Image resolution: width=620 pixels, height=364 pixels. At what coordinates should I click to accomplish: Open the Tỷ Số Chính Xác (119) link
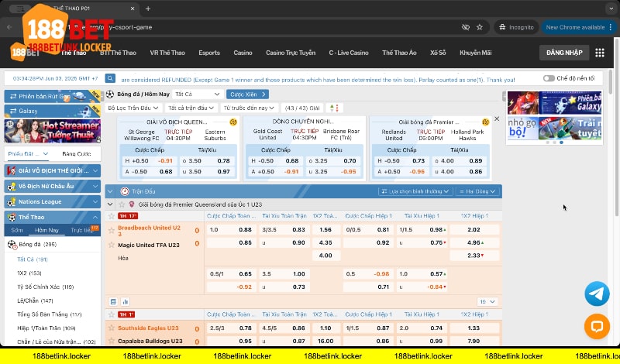click(x=46, y=287)
